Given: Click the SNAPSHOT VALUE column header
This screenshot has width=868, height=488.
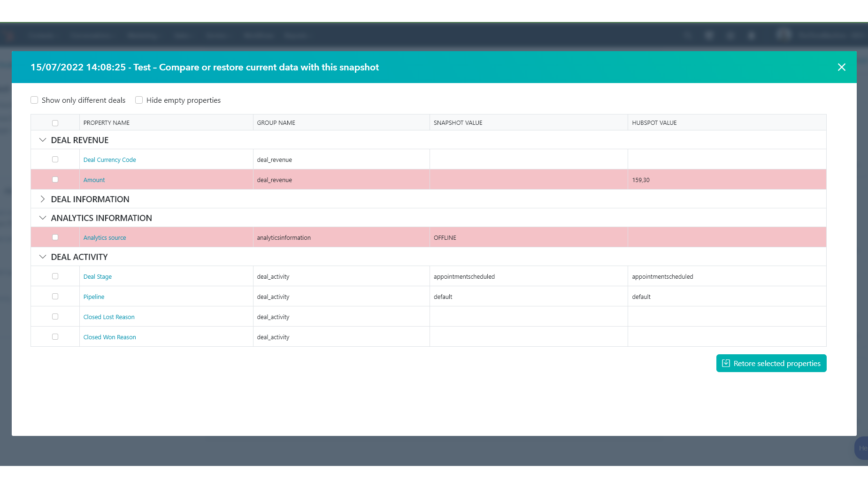Looking at the screenshot, I should point(458,123).
